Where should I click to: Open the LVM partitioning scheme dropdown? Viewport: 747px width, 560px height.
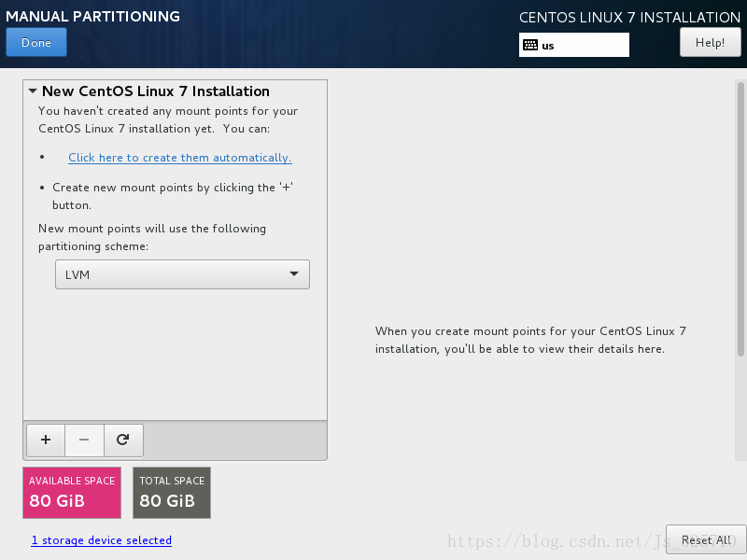pyautogui.click(x=182, y=274)
